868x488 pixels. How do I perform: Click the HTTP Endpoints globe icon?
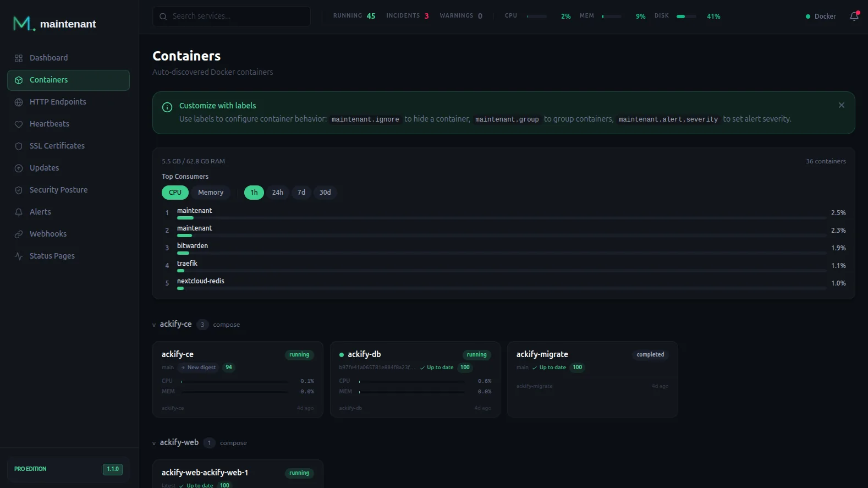point(19,102)
